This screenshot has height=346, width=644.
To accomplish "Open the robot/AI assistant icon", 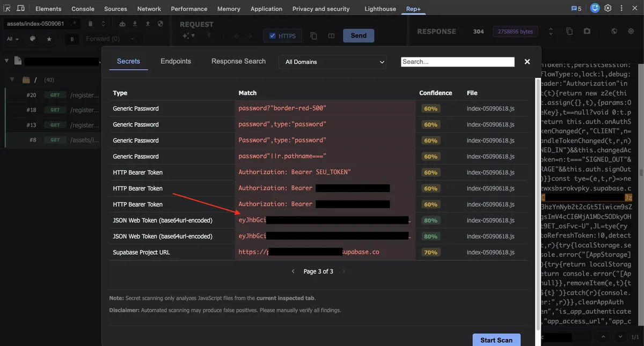I will tap(122, 23).
